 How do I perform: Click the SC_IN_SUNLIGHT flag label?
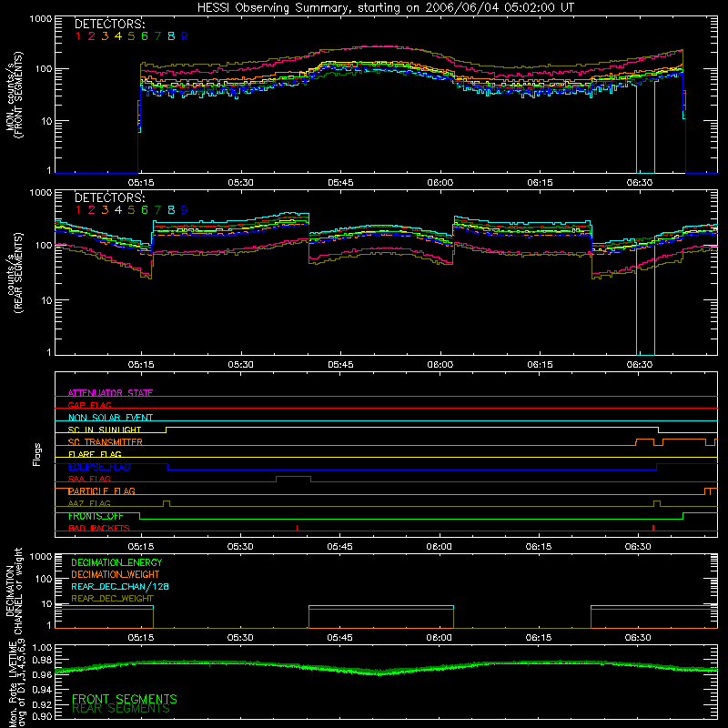click(x=105, y=430)
